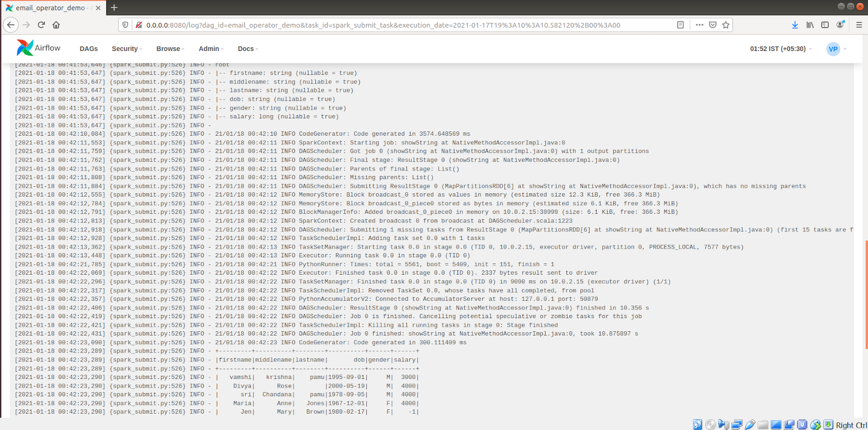Open the Firefox downloads panel
Image resolution: width=868 pixels, height=430 pixels.
pyautogui.click(x=795, y=25)
